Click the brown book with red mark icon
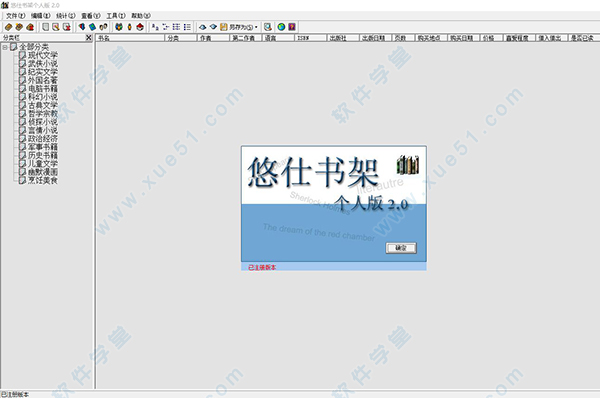 click(30, 27)
